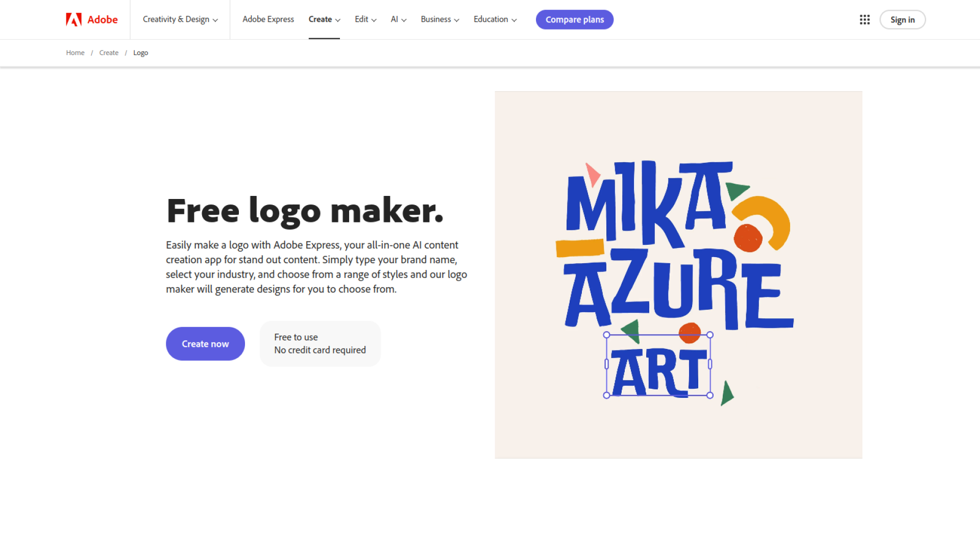Open the AI dropdown menu

point(398,19)
